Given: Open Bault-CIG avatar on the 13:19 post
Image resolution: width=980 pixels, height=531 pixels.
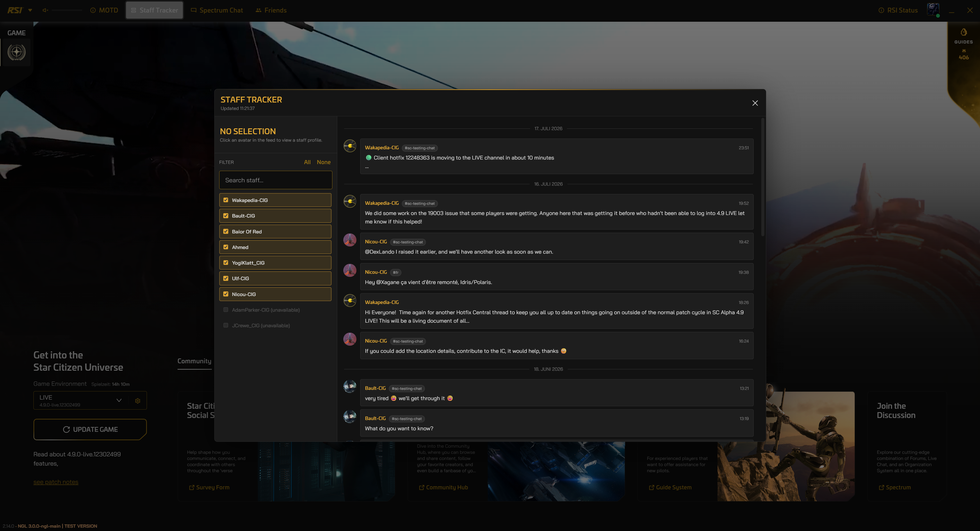Looking at the screenshot, I should (x=350, y=416).
